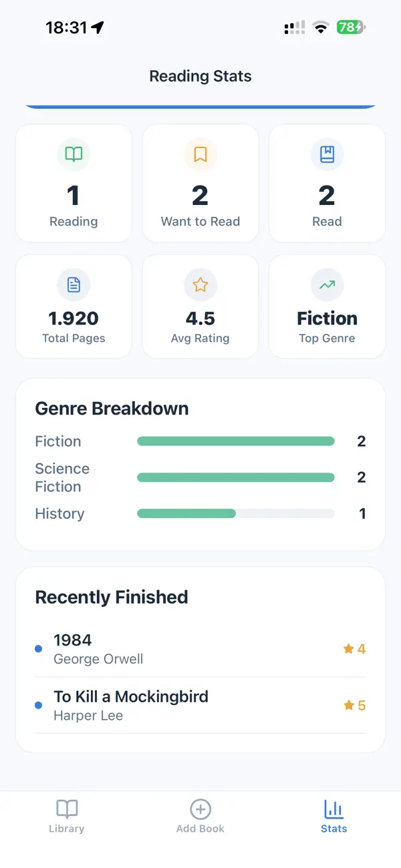Click the Reading stat card
The height and width of the screenshot is (868, 401).
[x=74, y=182]
